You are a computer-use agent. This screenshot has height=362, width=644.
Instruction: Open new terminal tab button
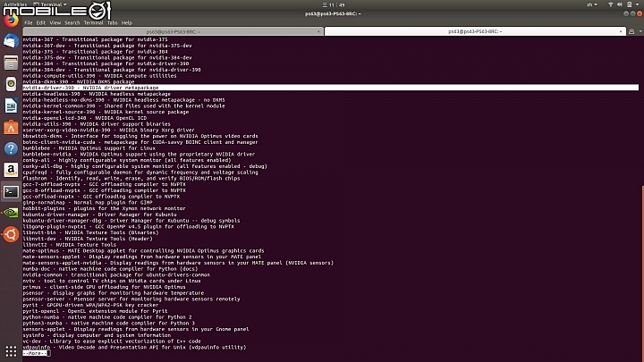click(x=631, y=31)
